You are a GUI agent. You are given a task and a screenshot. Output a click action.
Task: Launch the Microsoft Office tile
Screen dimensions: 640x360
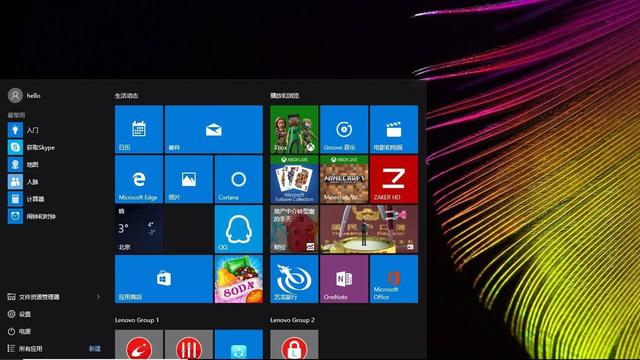393,279
